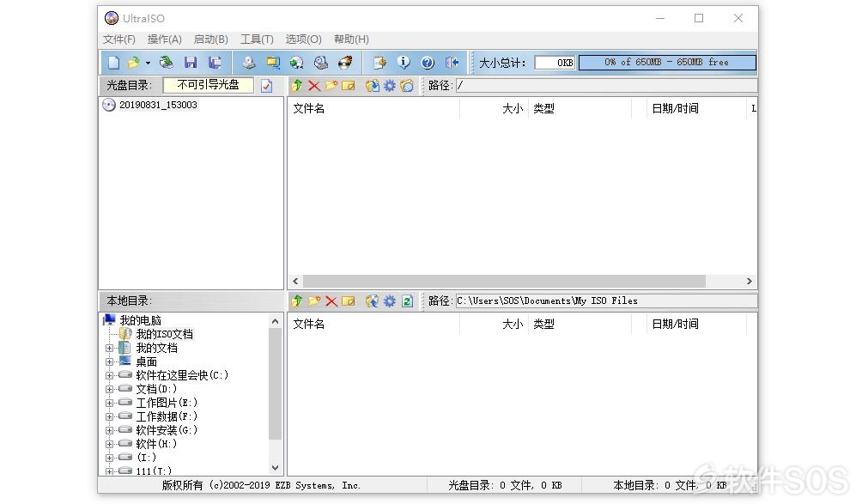
Task: Click the New blank document toolbar icon
Action: click(113, 63)
